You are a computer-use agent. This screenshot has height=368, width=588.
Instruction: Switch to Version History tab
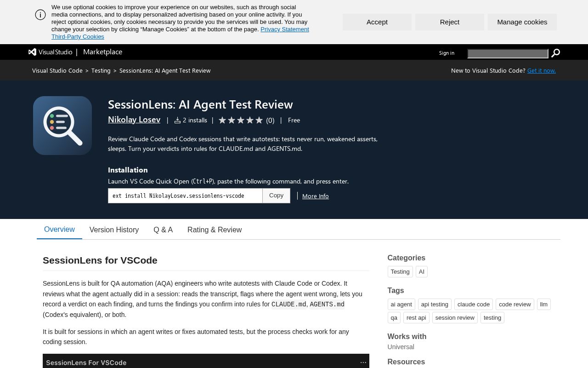point(114,230)
